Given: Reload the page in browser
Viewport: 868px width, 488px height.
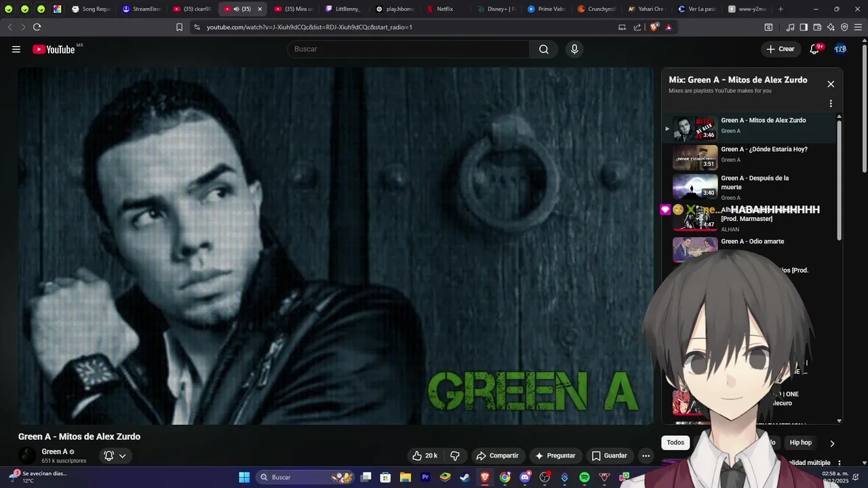Looking at the screenshot, I should click(37, 27).
